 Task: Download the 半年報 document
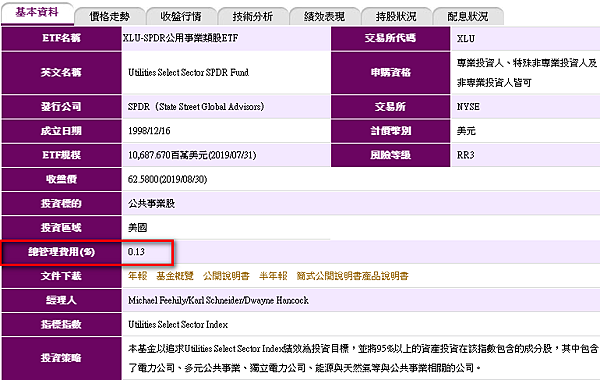pyautogui.click(x=273, y=276)
